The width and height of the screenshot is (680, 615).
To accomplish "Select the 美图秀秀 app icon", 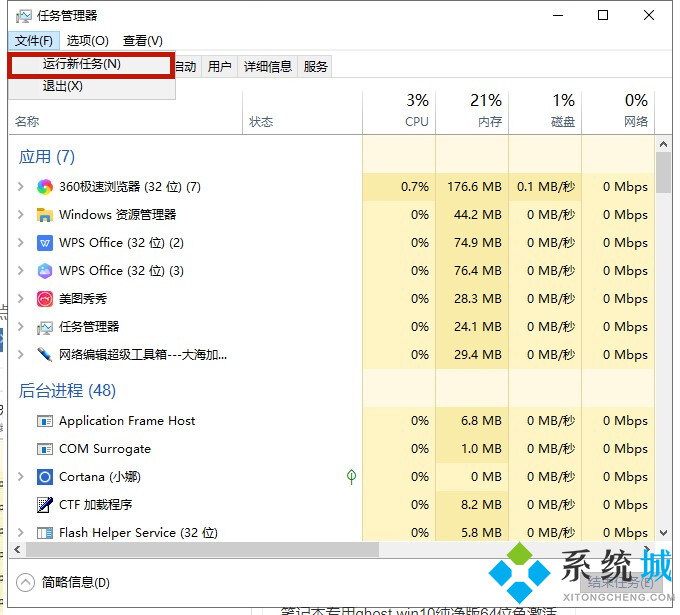I will [x=45, y=299].
